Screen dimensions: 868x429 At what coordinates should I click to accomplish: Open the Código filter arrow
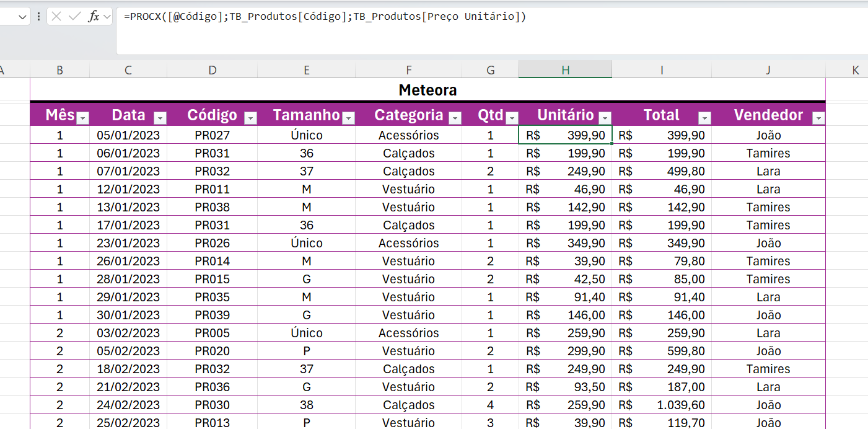click(x=250, y=118)
